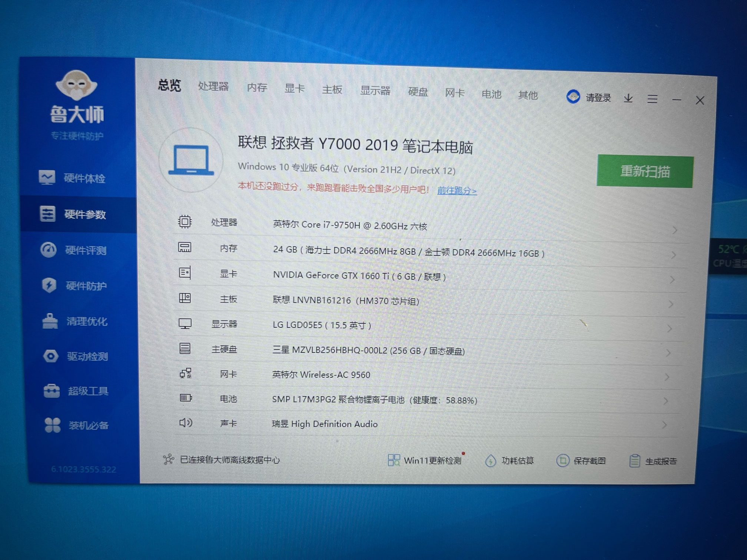Follow the 前往跑分 link

(457, 191)
